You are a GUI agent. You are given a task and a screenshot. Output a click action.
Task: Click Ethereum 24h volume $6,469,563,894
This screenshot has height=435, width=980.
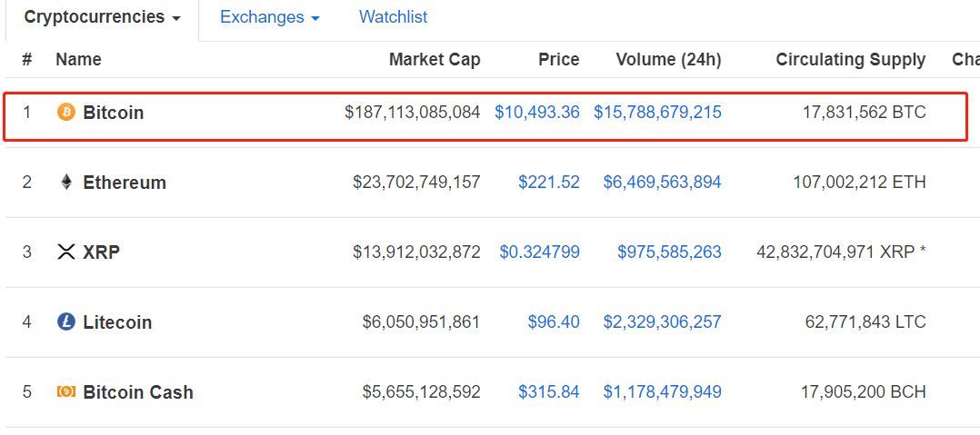(x=662, y=183)
